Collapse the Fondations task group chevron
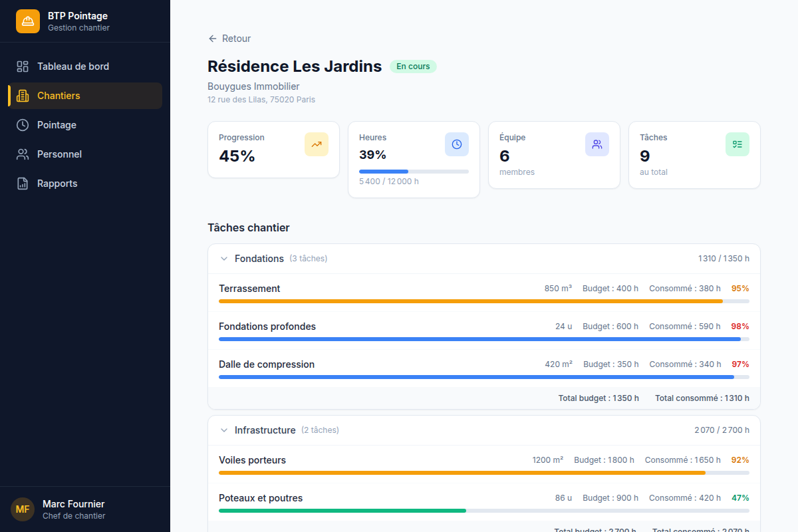 point(224,259)
